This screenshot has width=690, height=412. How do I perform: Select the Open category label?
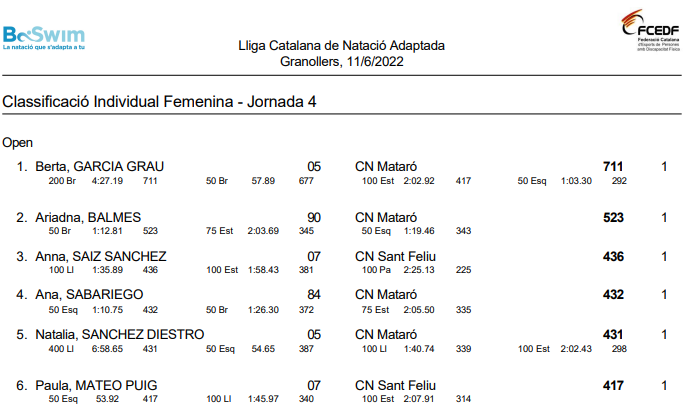click(x=18, y=143)
